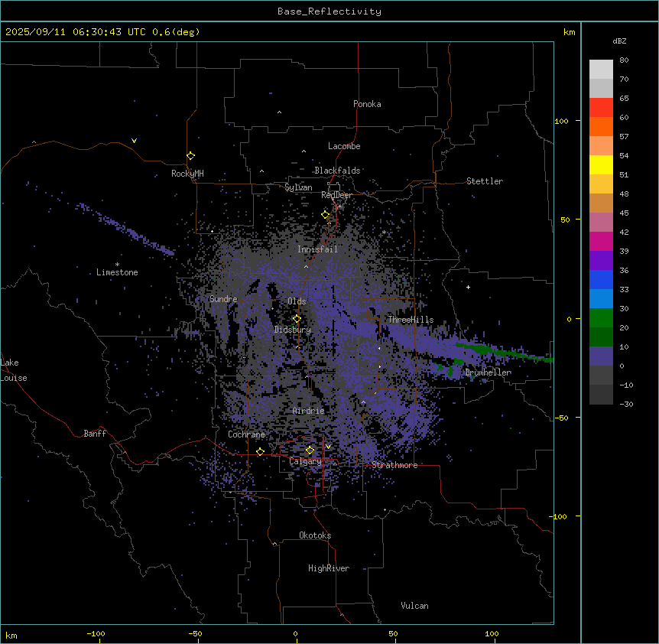The image size is (659, 644).
Task: Click the Sylvan label
Action: pos(298,187)
